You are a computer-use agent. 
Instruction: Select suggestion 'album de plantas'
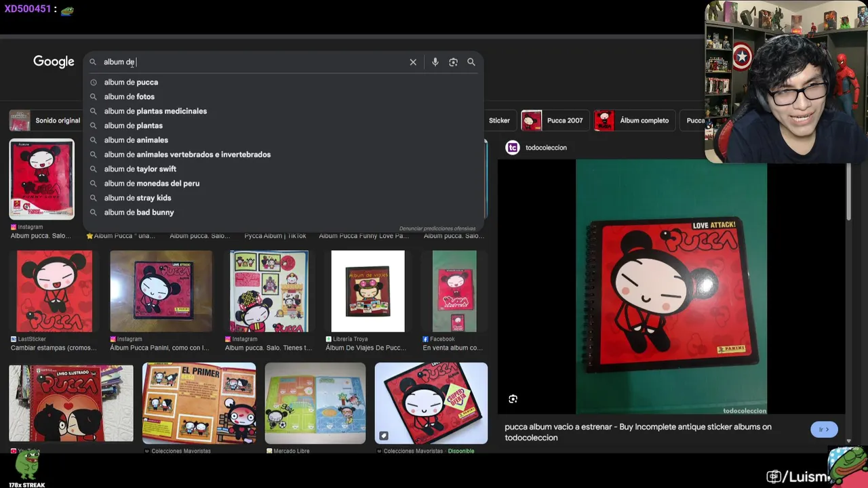click(x=283, y=125)
